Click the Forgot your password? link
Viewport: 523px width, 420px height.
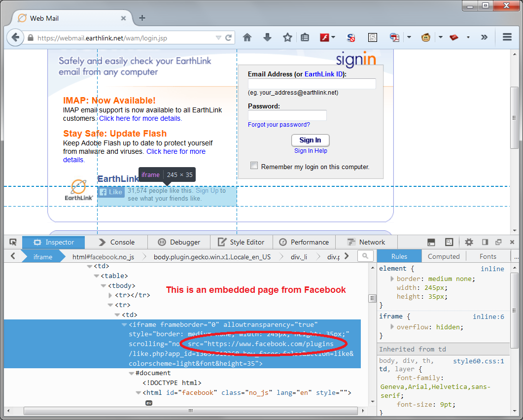(279, 124)
